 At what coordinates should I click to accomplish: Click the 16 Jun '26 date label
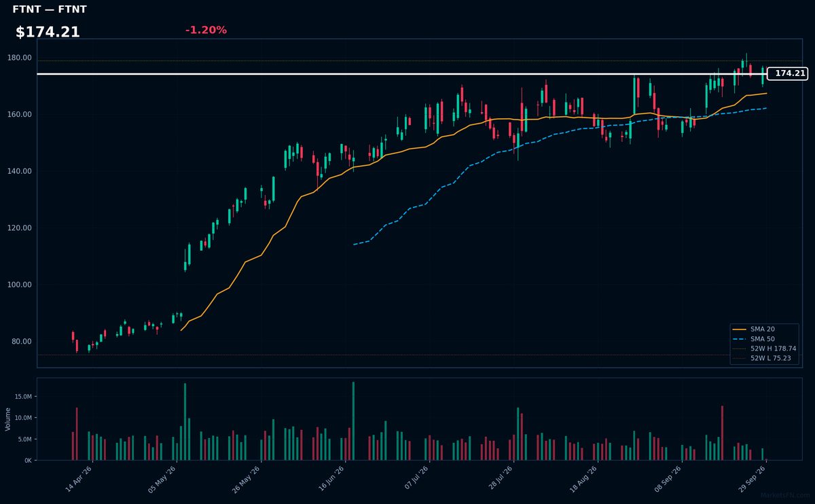[331, 478]
